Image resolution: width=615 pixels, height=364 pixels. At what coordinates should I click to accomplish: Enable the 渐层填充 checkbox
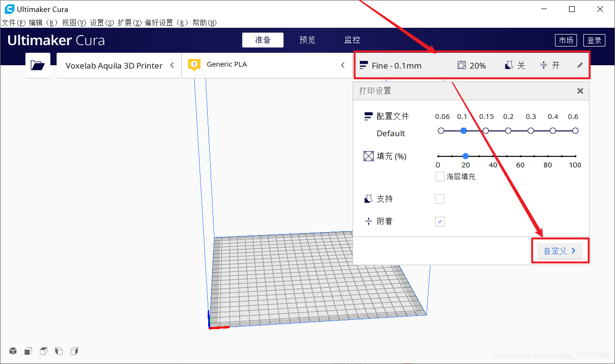tap(440, 176)
